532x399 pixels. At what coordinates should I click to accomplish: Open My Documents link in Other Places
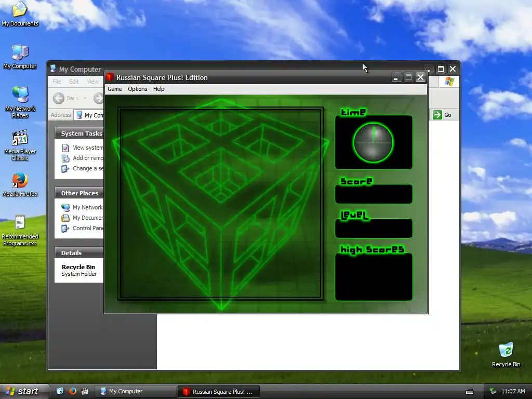[88, 218]
